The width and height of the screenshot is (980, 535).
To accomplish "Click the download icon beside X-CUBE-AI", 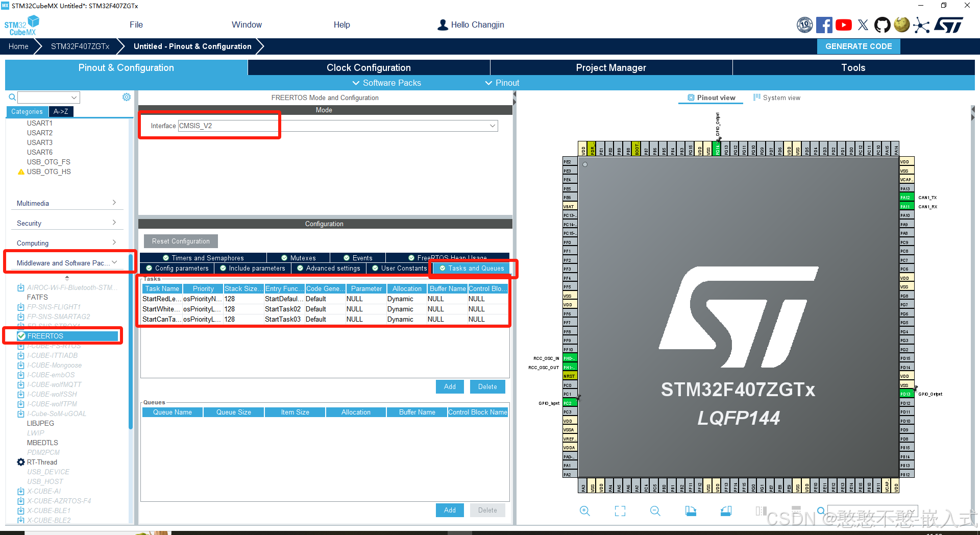I will pyautogui.click(x=21, y=491).
